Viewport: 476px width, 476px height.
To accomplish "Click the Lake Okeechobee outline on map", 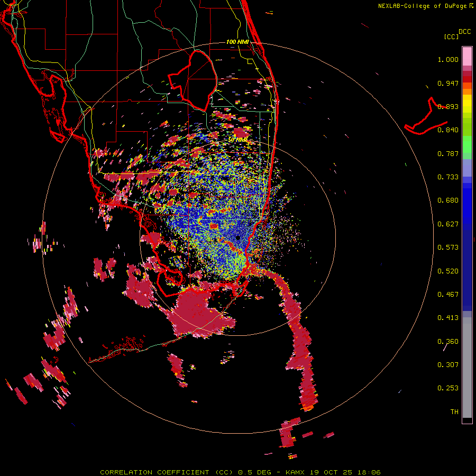I will (x=193, y=80).
